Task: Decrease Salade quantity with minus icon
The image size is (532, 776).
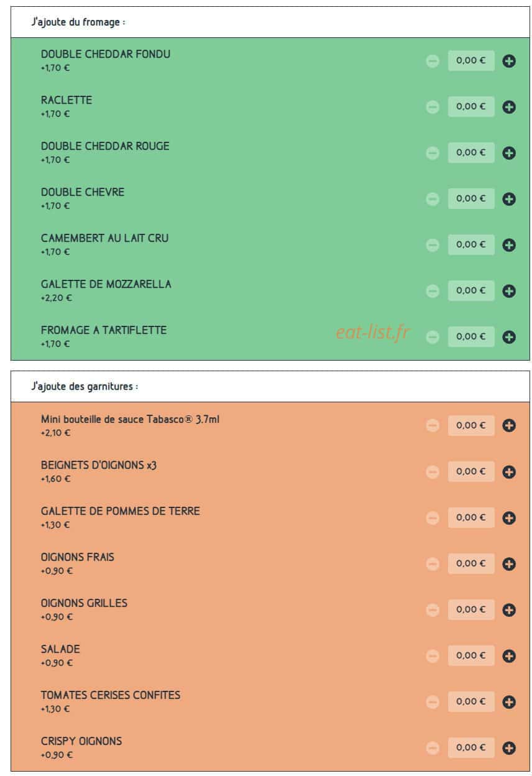Action: tap(433, 656)
